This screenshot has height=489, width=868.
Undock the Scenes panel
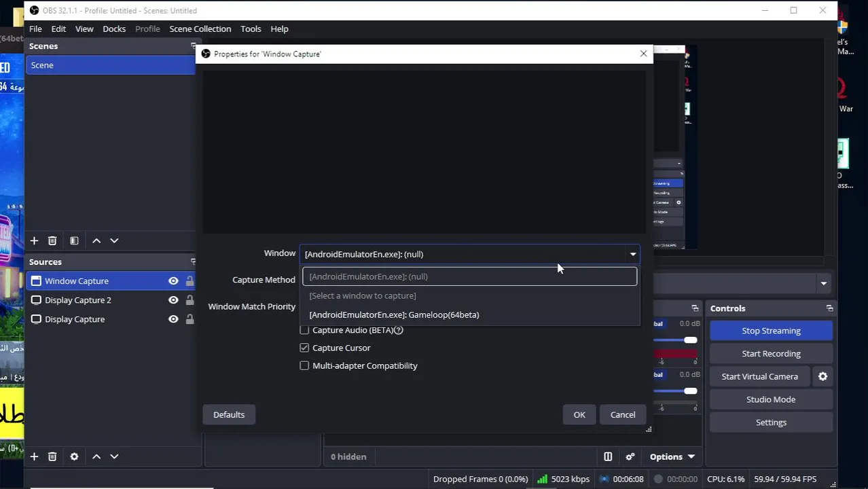(192, 46)
